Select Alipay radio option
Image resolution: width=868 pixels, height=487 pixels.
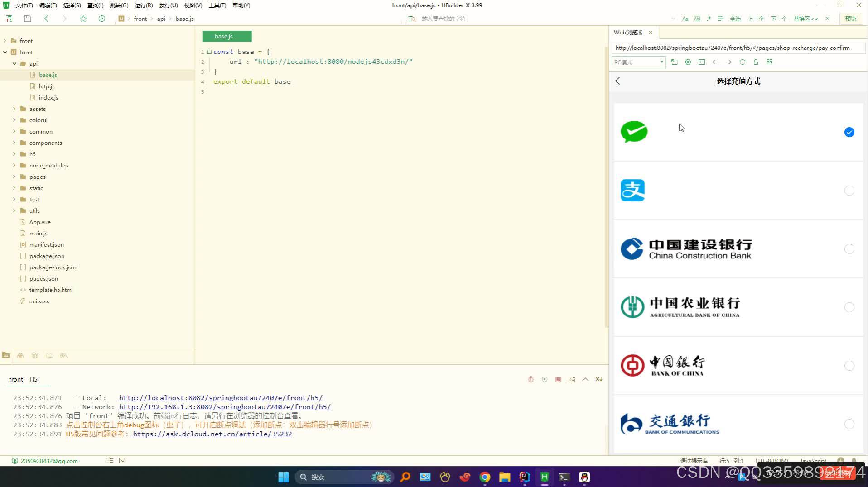coord(849,191)
